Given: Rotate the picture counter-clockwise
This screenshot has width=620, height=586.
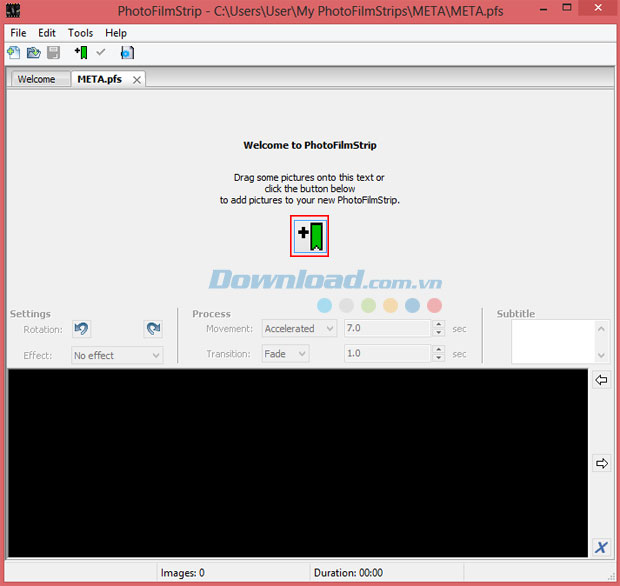Looking at the screenshot, I should [x=81, y=329].
